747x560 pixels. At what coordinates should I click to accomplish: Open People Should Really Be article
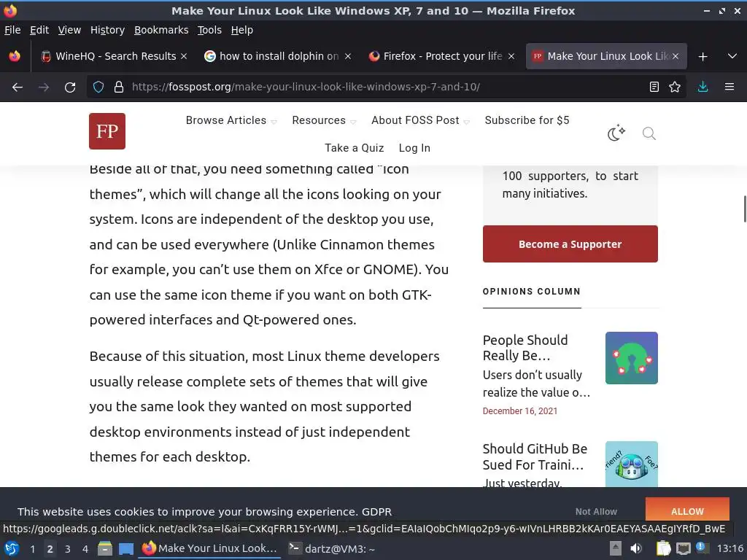coord(525,348)
